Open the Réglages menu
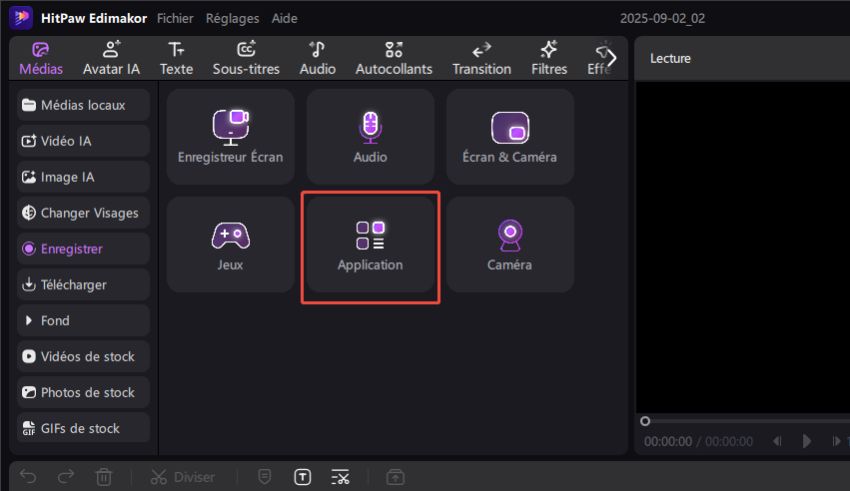Viewport: 850px width, 491px height. 232,18
